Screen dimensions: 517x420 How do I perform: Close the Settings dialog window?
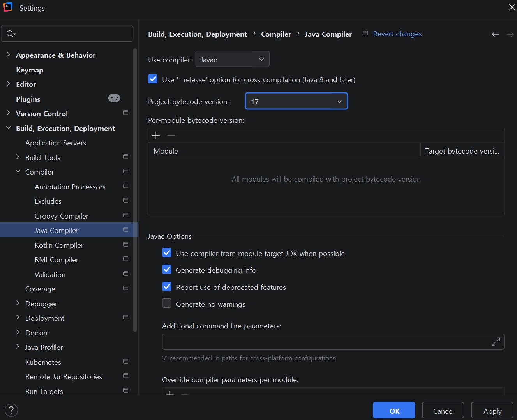(x=512, y=7)
